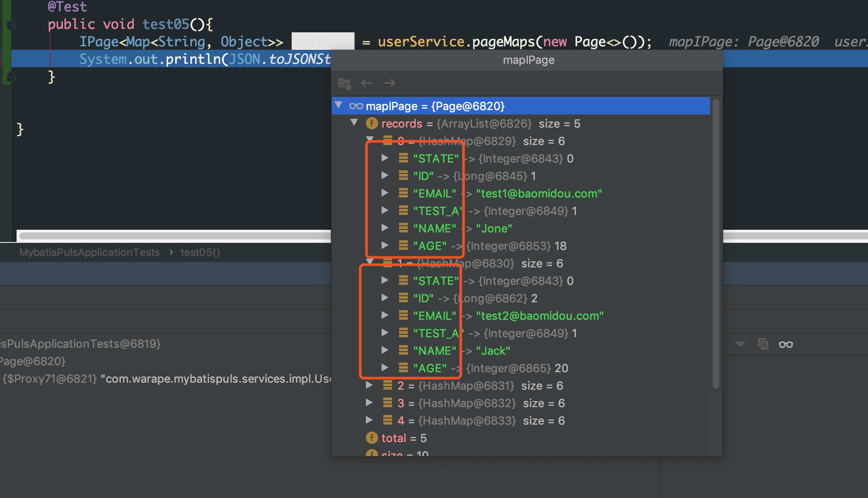The image size is (868, 498).
Task: Collapse the records ArrayList node
Action: (354, 123)
